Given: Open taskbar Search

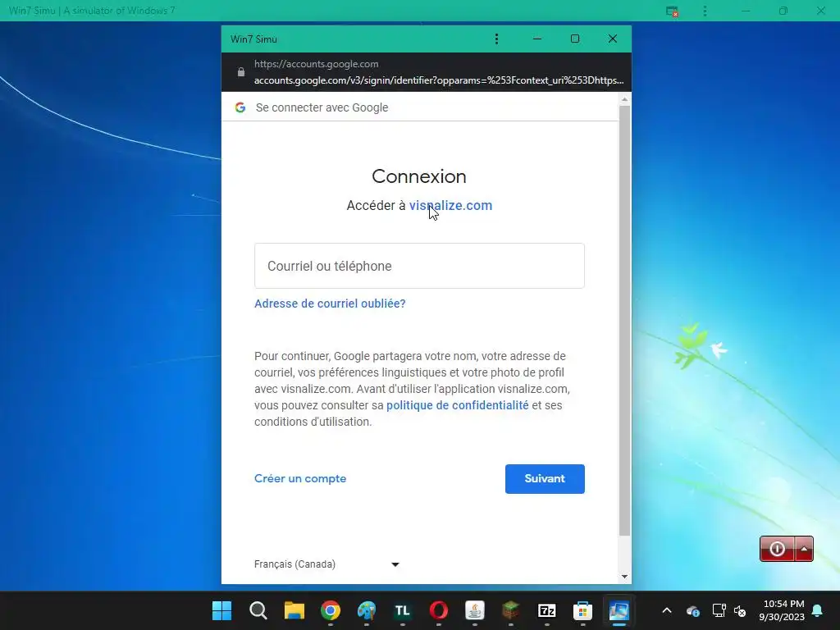Looking at the screenshot, I should [x=258, y=610].
